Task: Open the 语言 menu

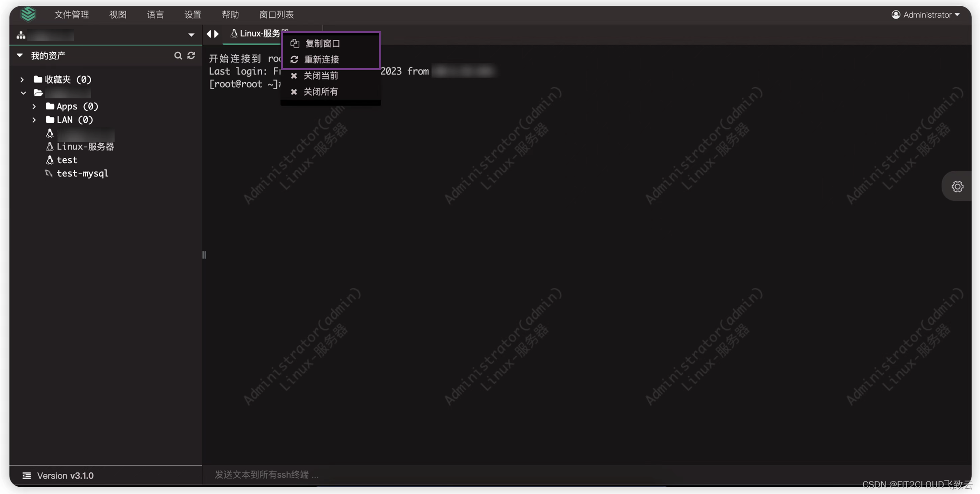Action: coord(155,14)
